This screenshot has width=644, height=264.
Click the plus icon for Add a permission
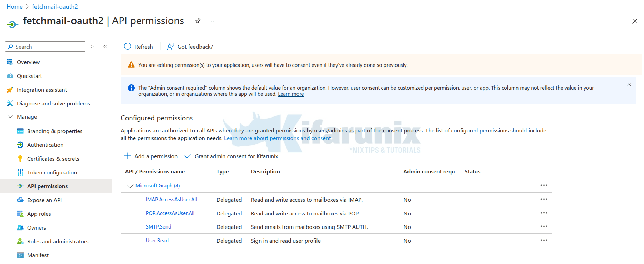click(x=128, y=156)
